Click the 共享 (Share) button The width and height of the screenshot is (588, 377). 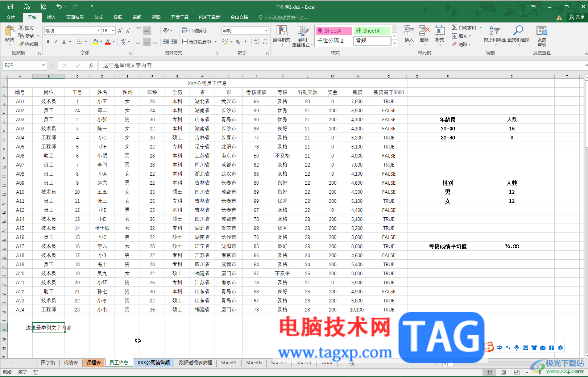[x=577, y=17]
